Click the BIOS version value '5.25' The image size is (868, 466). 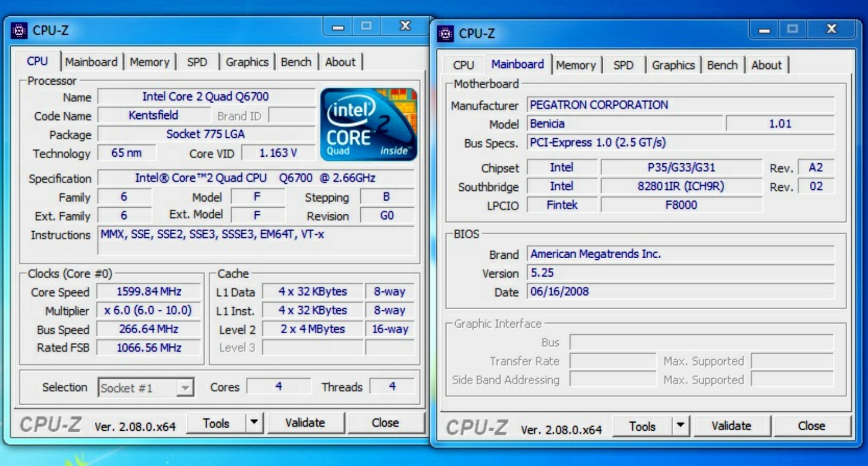680,272
